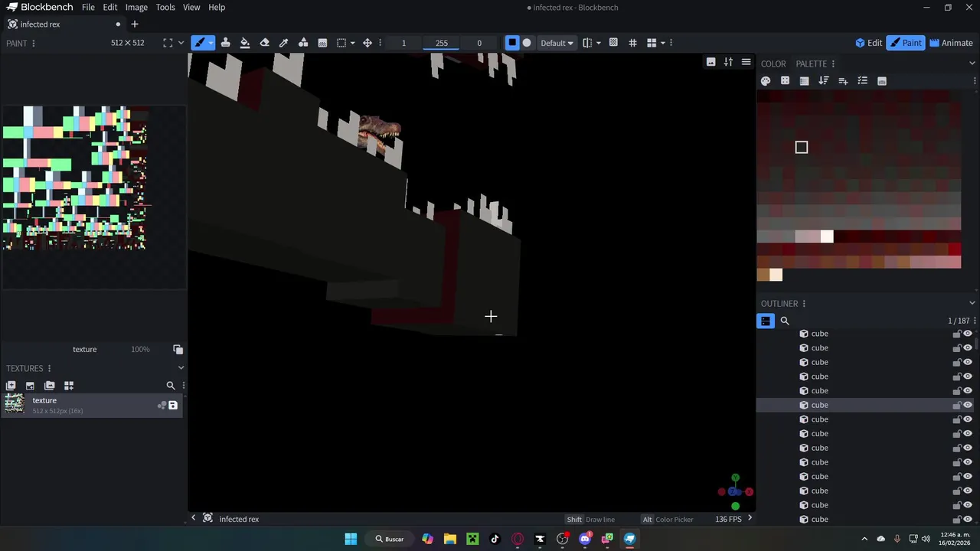This screenshot has height=551, width=980.
Task: Click the sort palette icon
Action: (x=824, y=80)
